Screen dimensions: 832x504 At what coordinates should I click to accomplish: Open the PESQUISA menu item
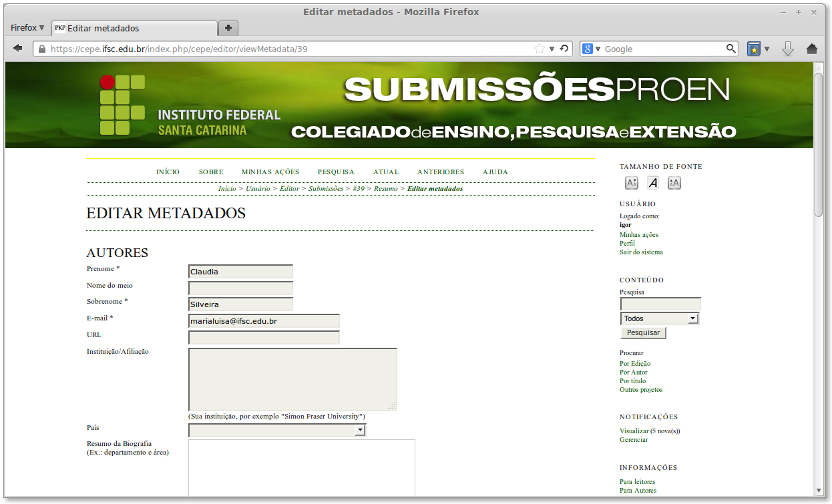coord(336,172)
